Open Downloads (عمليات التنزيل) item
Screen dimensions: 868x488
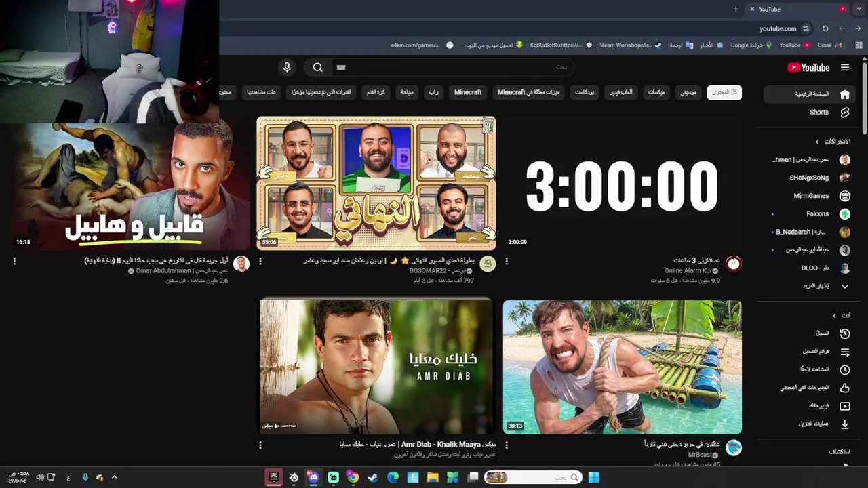(810, 424)
